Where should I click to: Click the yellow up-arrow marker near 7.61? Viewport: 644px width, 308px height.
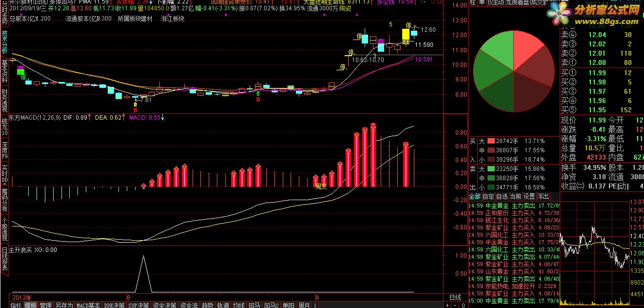136,104
